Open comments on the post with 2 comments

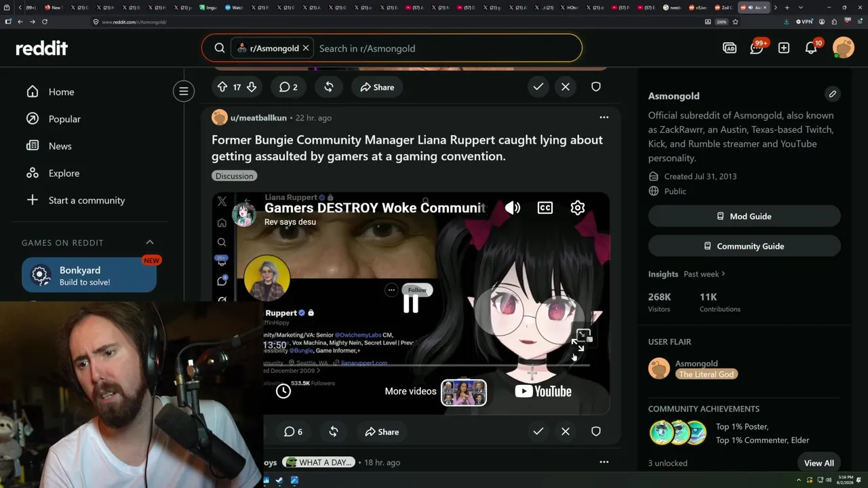pyautogui.click(x=288, y=87)
